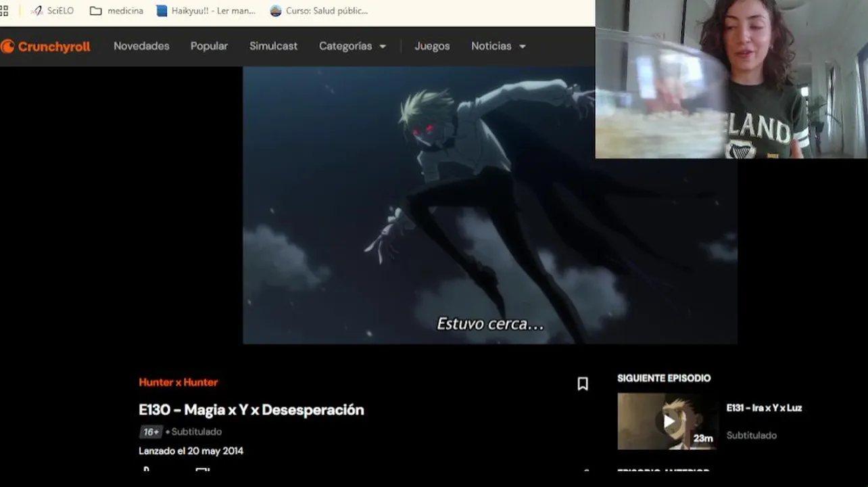
Task: Select the E130 - Magia x Y x Desesperación title
Action: point(251,410)
